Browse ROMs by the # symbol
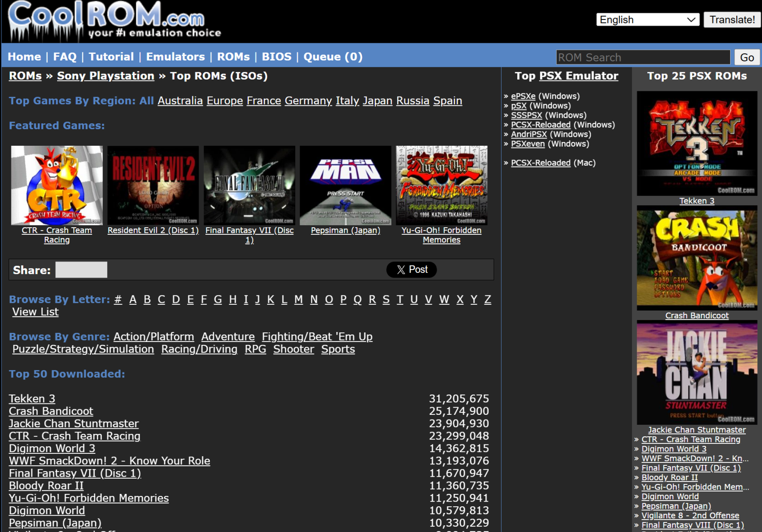The image size is (762, 532). (x=118, y=300)
